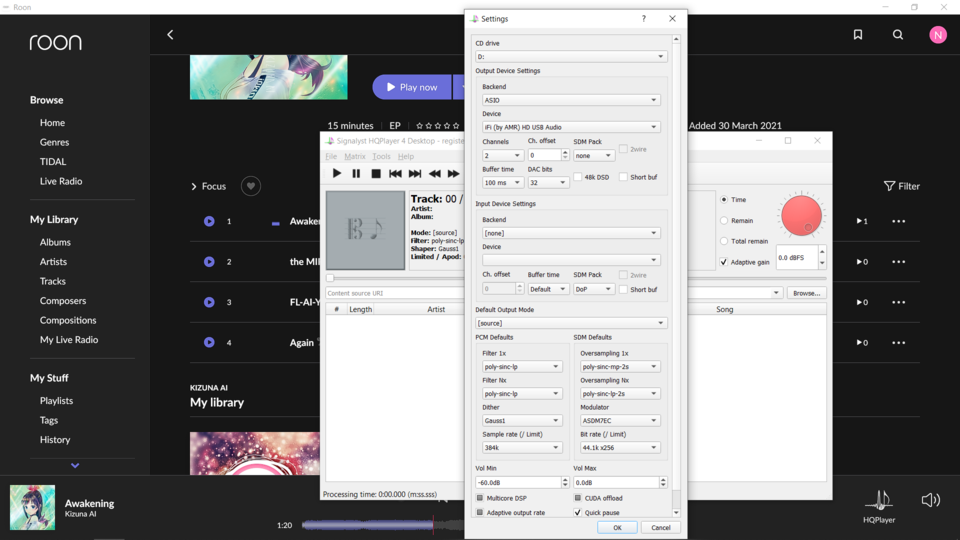The height and width of the screenshot is (540, 960).
Task: Click the Play now button
Action: (412, 88)
